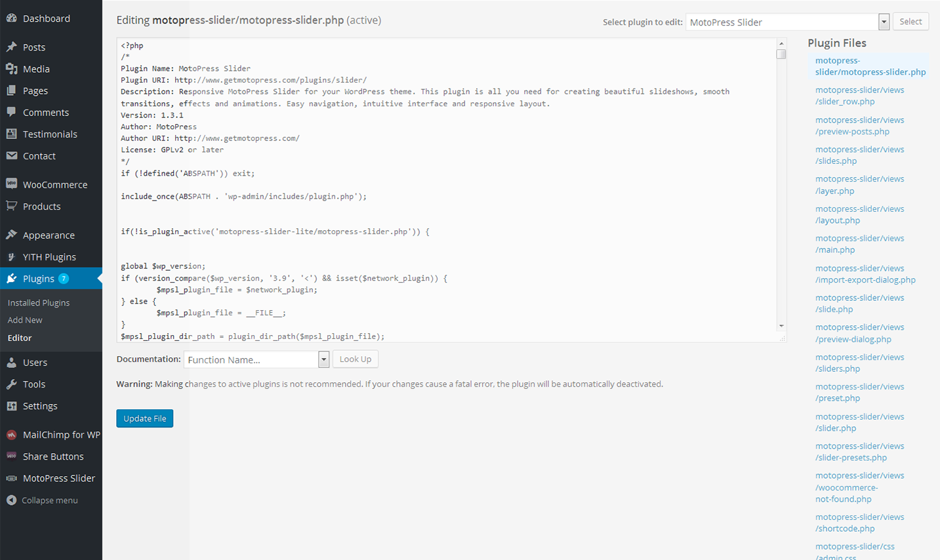
Task: Open the slider_row.php plugin file
Action: click(859, 96)
